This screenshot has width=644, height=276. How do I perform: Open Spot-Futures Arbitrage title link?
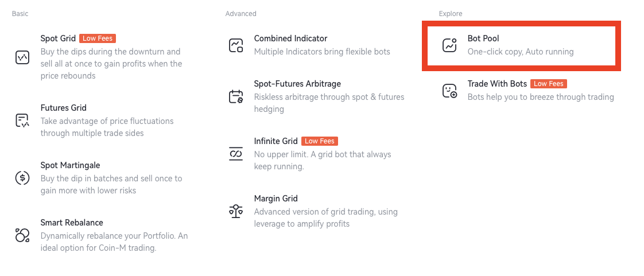[x=297, y=84]
